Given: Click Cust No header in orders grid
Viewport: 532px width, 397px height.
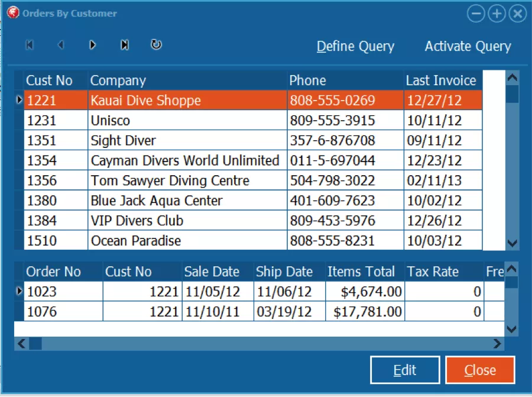Looking at the screenshot, I should click(142, 272).
